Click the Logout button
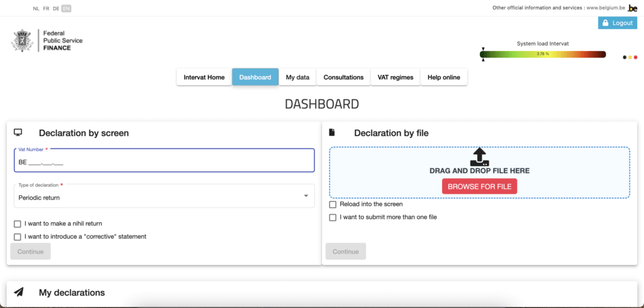Viewport: 644px width, 308px height. [x=618, y=23]
